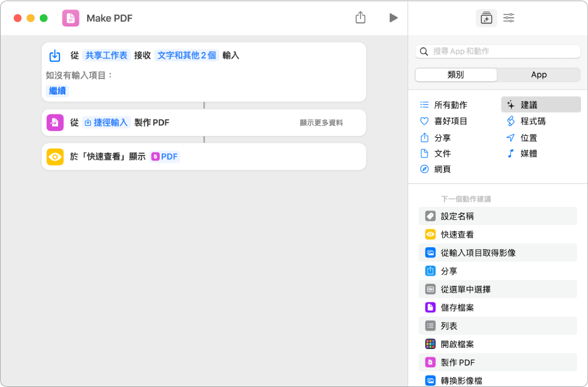Show the action library panel button
This screenshot has height=387, width=588.
coord(486,18)
